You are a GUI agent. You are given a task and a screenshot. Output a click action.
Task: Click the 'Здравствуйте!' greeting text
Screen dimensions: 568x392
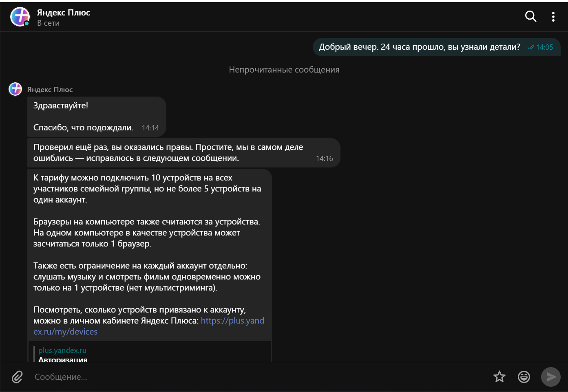click(x=61, y=106)
